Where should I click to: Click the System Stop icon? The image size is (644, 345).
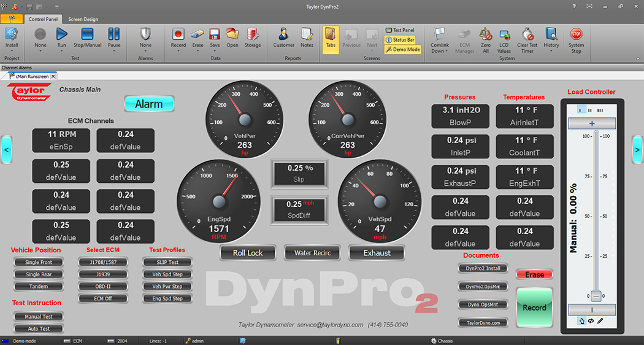point(576,35)
